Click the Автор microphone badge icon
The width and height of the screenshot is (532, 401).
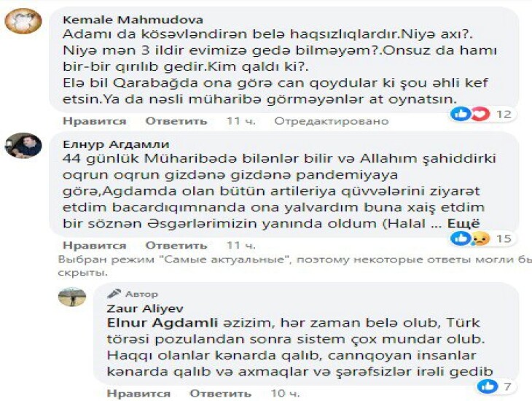[x=114, y=293]
